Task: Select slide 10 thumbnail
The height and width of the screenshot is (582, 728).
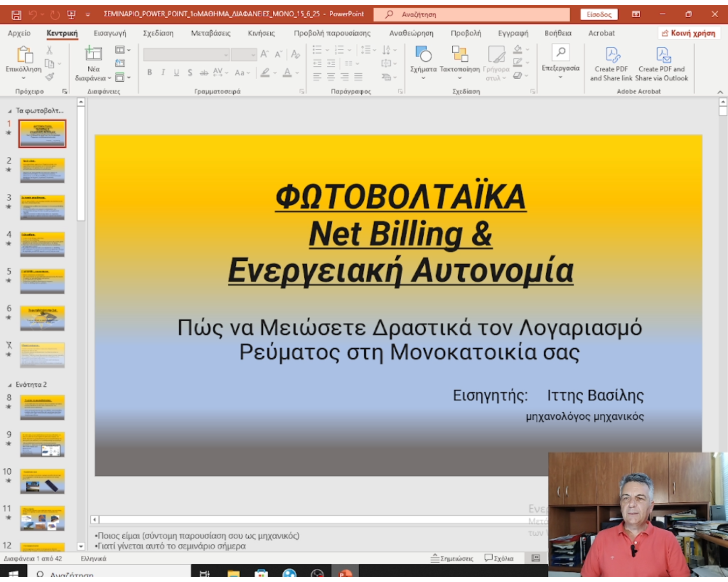Action: click(43, 481)
